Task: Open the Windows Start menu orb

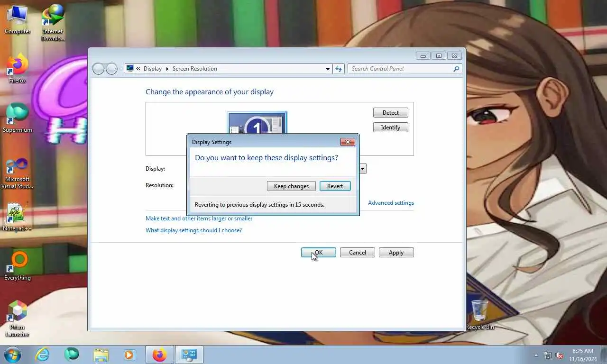Action: (13, 355)
